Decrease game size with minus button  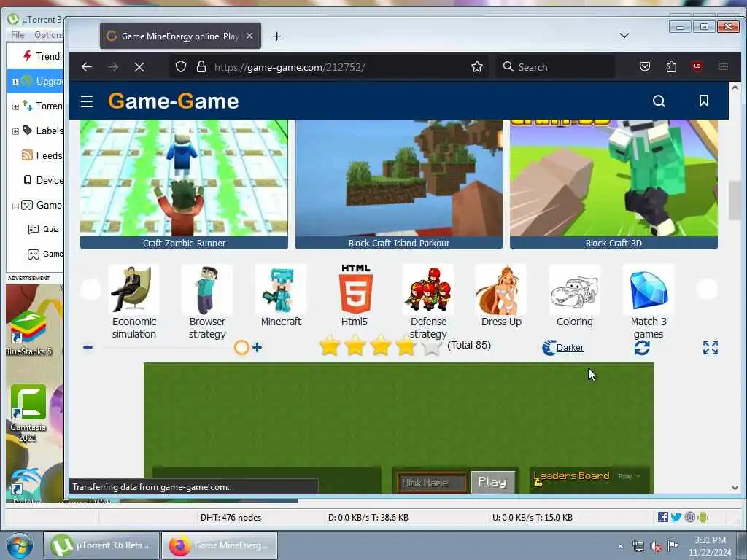[x=88, y=348]
